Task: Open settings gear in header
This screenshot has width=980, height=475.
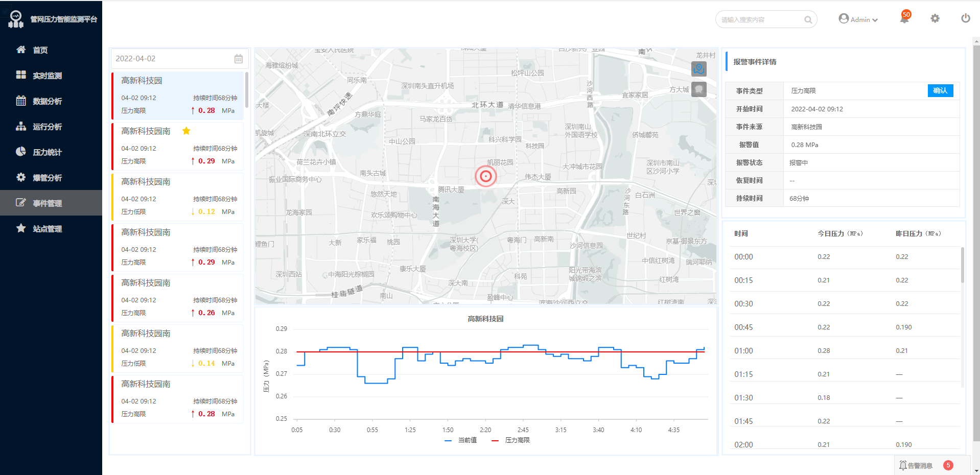Action: tap(935, 18)
